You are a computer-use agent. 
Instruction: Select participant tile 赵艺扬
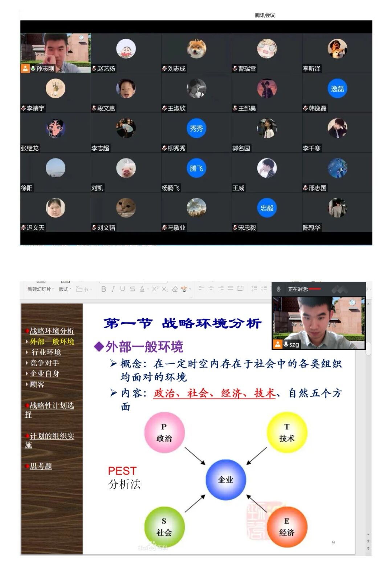click(x=126, y=53)
